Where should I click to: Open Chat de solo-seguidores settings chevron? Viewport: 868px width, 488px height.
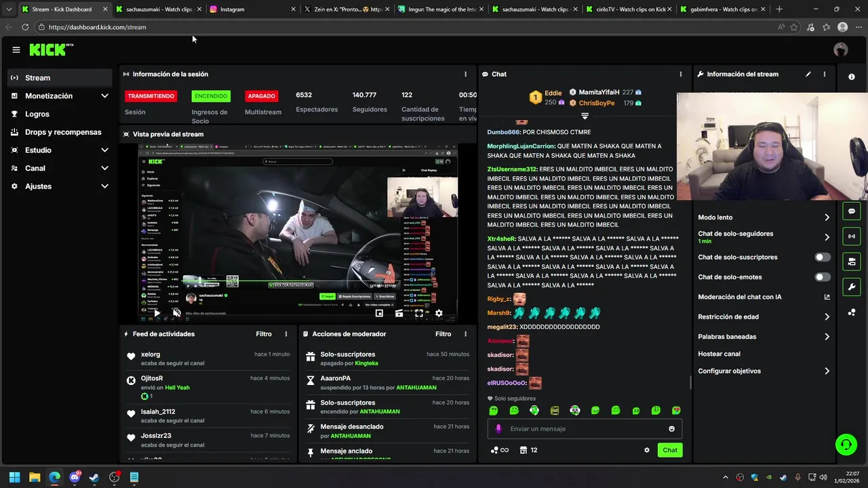point(827,237)
